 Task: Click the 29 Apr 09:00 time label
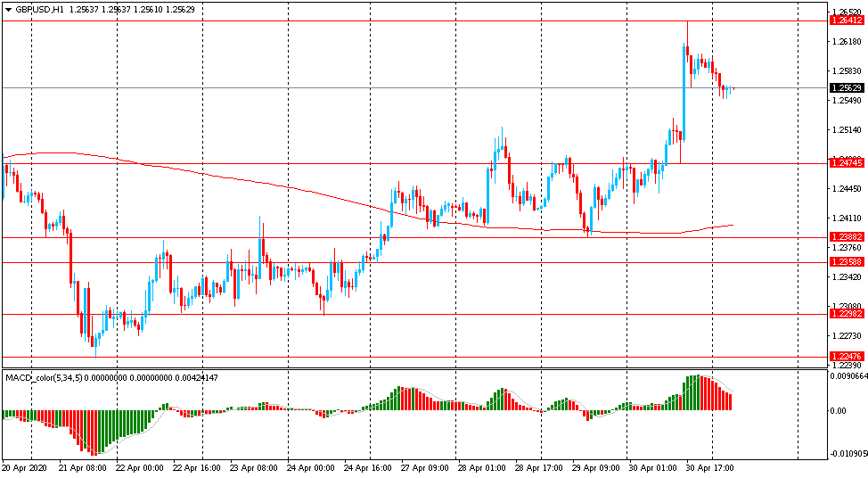click(595, 467)
